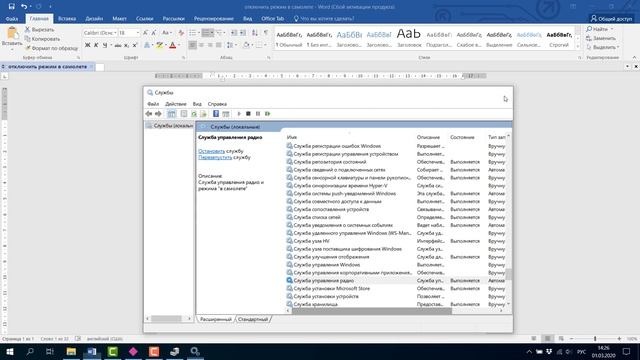
Task: Click the tell-me search box
Action: 324,18
